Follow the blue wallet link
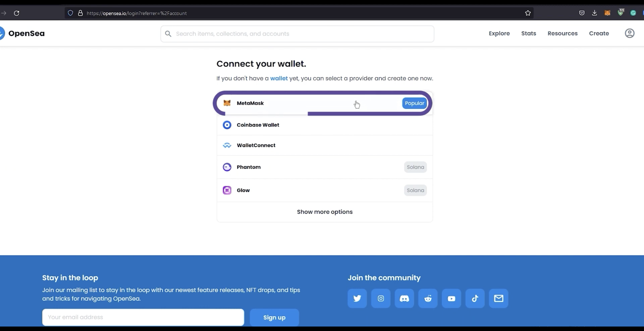 (279, 78)
